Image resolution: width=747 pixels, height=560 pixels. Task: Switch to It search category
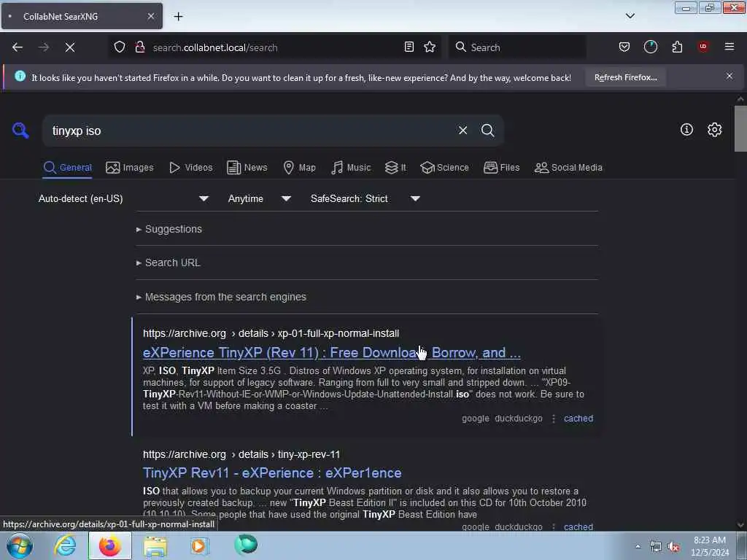tap(395, 168)
